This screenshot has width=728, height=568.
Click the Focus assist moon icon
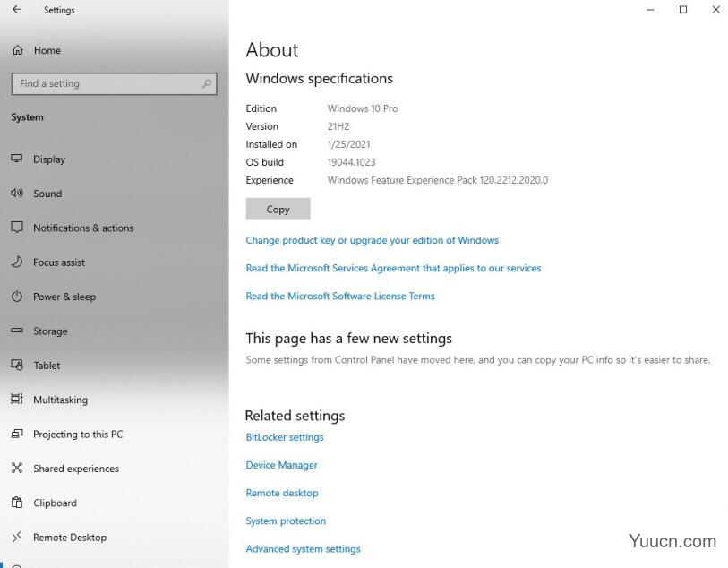[17, 262]
